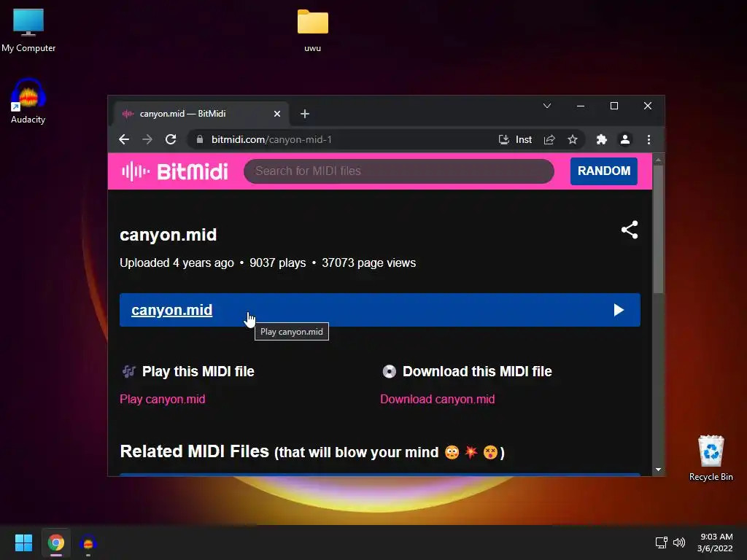Open the My Computer desktop icon
The width and height of the screenshot is (747, 560).
(28, 30)
